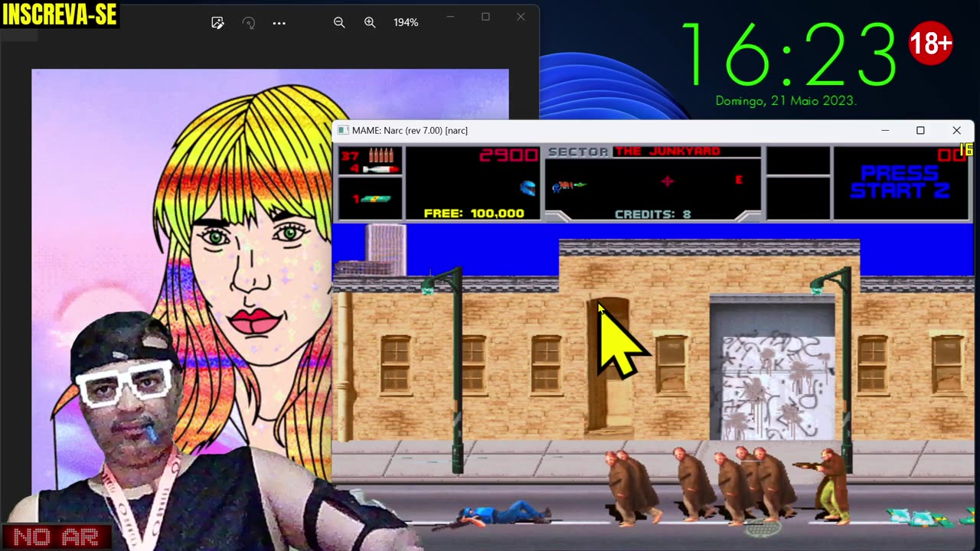Maximize the Photos viewer window
The width and height of the screenshot is (980, 551).
point(485,17)
